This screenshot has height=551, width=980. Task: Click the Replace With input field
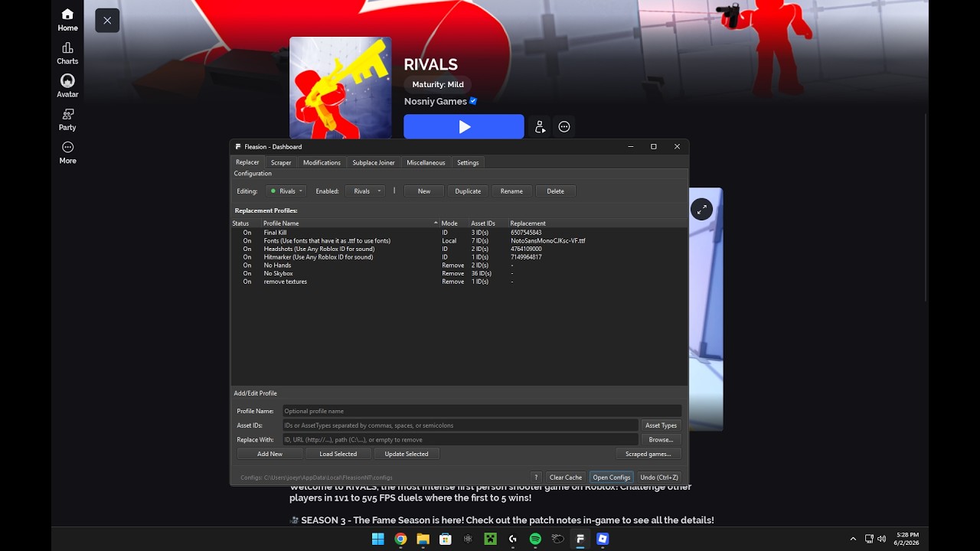(460, 440)
